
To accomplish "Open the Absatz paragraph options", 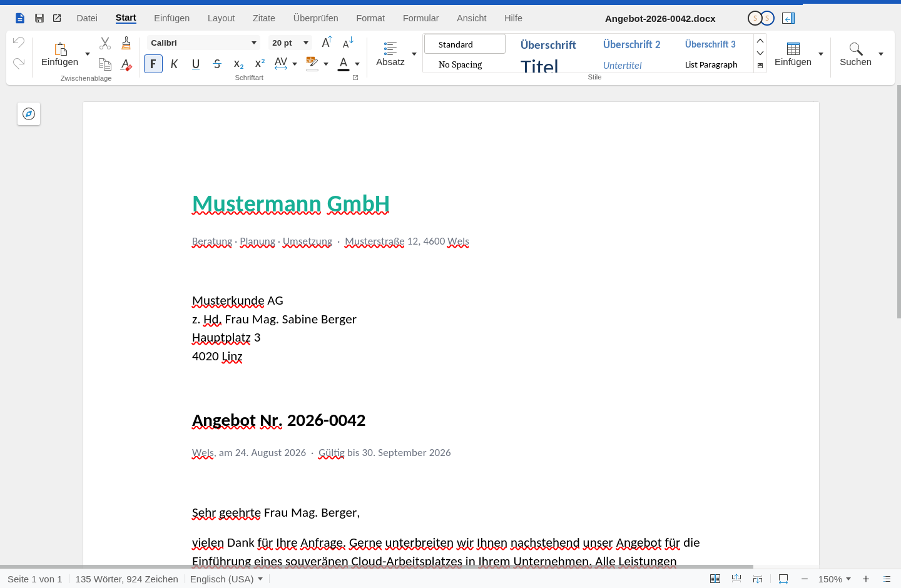I will pyautogui.click(x=390, y=54).
